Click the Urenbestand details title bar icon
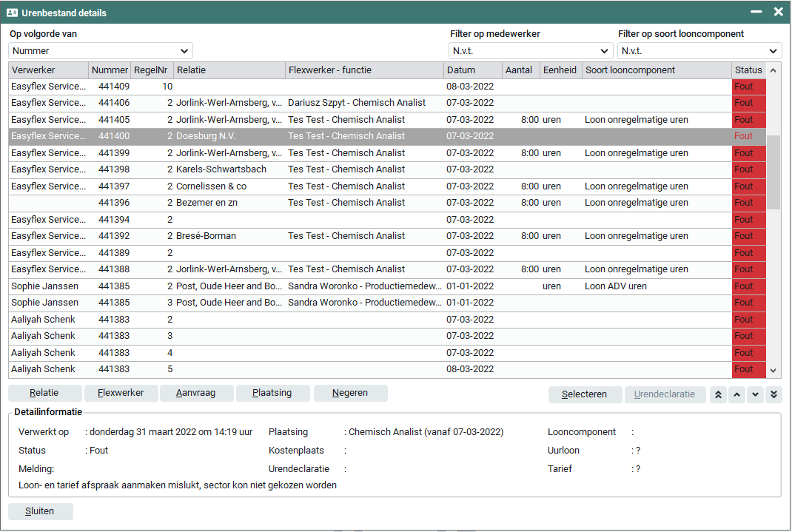Screen dimensions: 792x532 [13, 13]
